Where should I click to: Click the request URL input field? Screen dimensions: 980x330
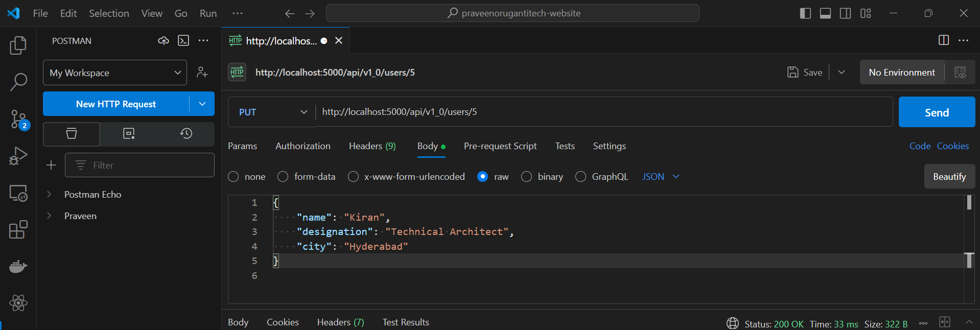[604, 112]
